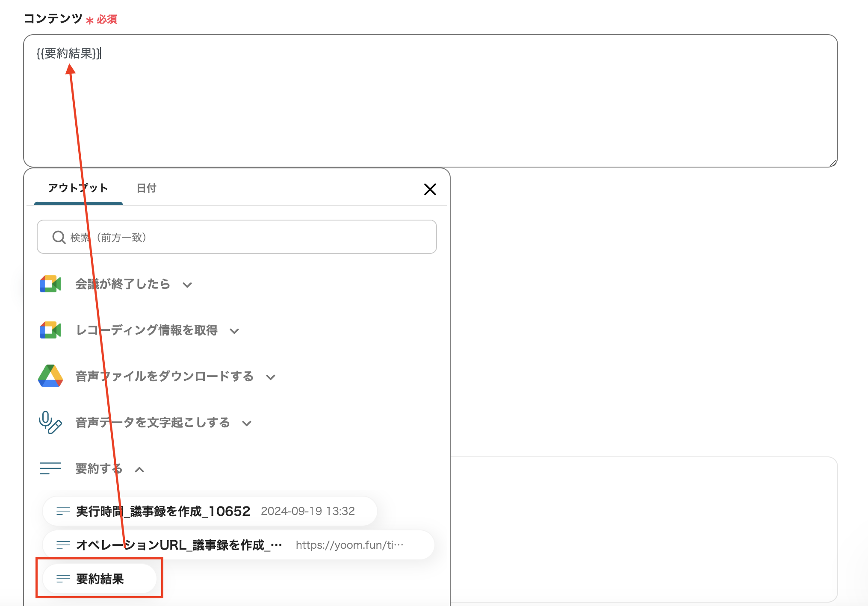Click the Google Drive icon for 音声ファイルをダウンロードする

tap(50, 376)
